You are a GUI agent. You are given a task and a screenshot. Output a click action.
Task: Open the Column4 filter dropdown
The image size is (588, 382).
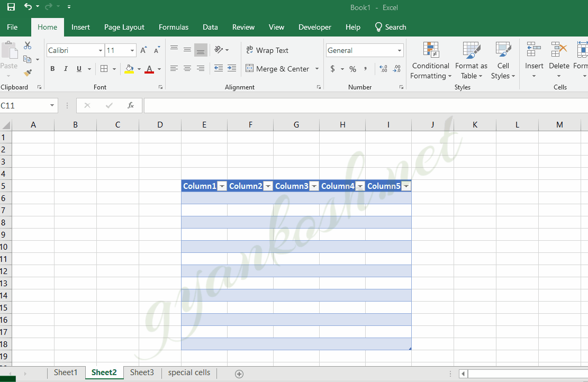(x=360, y=186)
